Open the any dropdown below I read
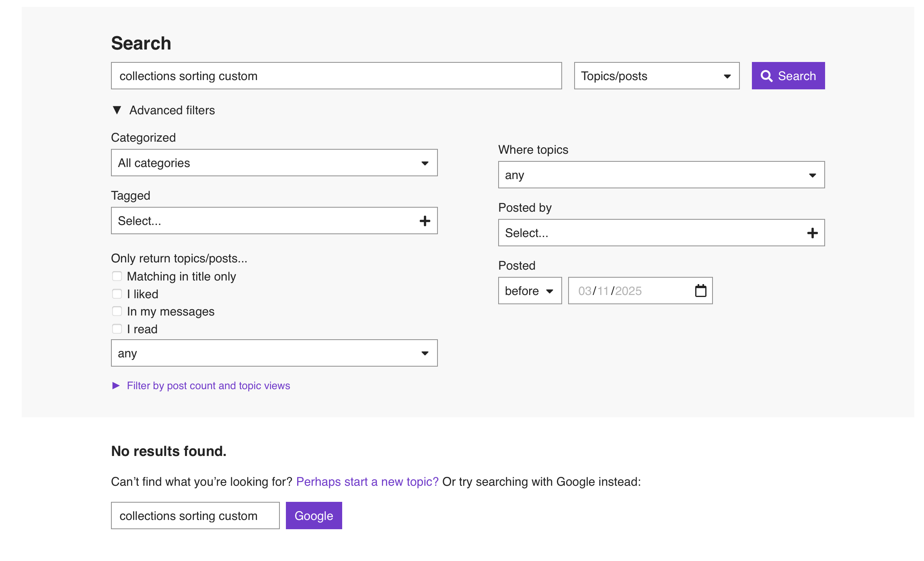 pyautogui.click(x=274, y=353)
